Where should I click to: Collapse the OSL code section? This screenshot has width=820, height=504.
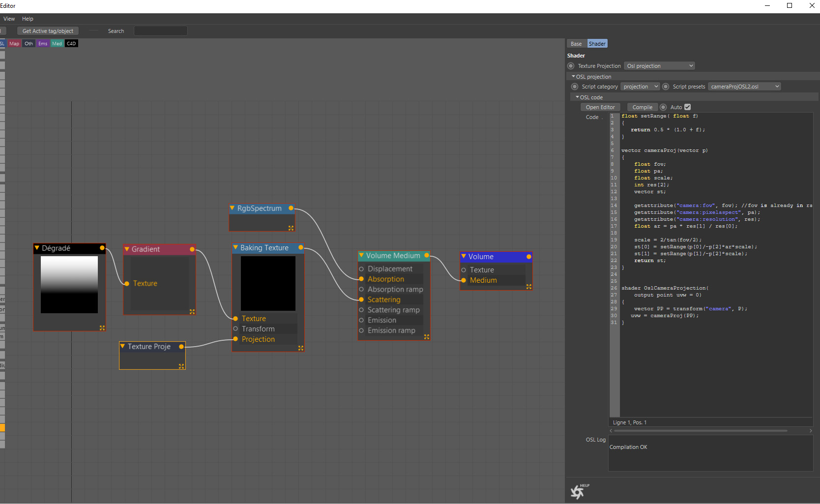coord(577,97)
